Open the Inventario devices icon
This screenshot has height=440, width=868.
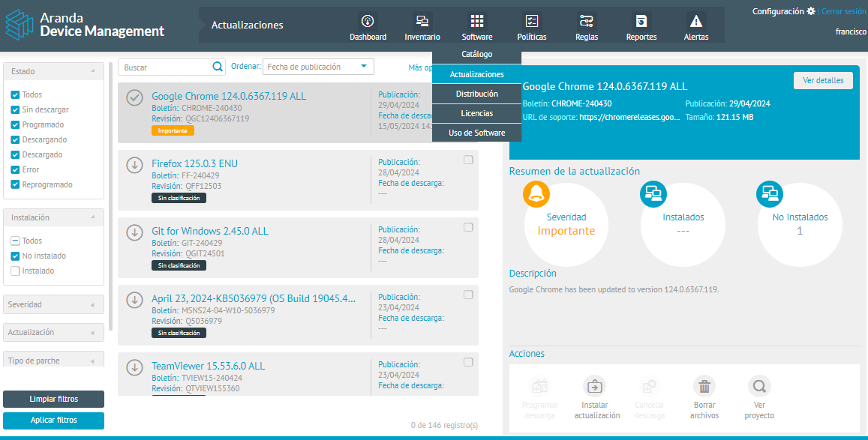pyautogui.click(x=422, y=21)
